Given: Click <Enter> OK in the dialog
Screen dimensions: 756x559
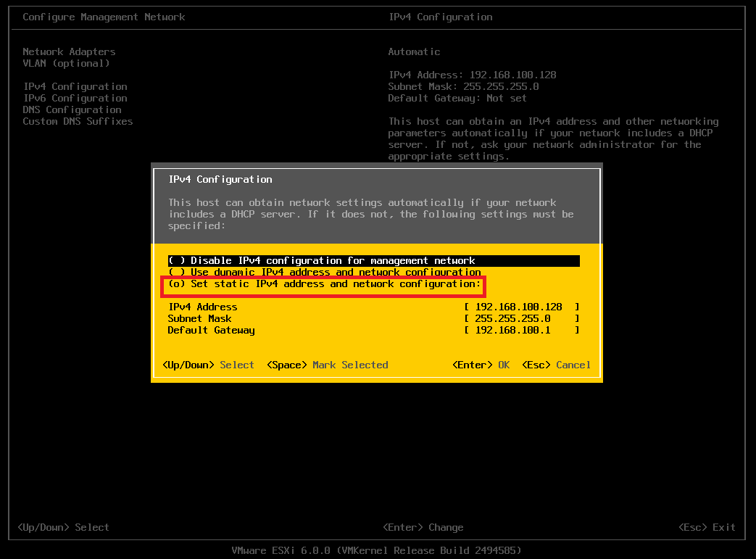Looking at the screenshot, I should tap(481, 365).
